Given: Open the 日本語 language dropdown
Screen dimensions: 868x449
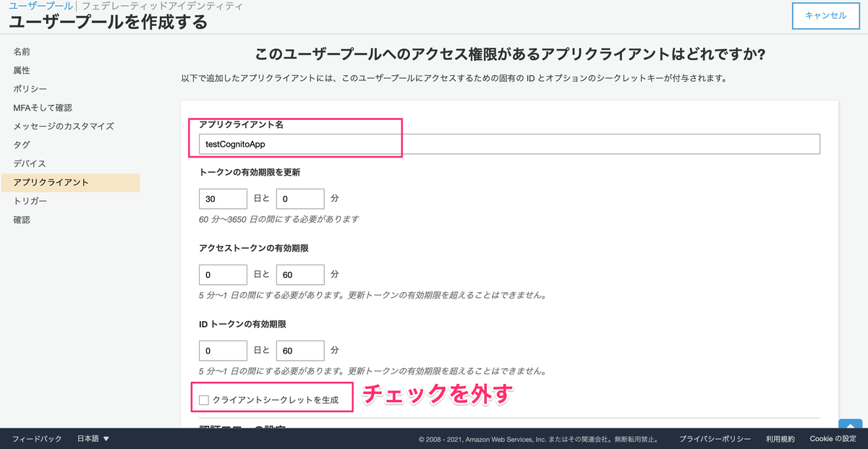Looking at the screenshot, I should click(x=93, y=439).
